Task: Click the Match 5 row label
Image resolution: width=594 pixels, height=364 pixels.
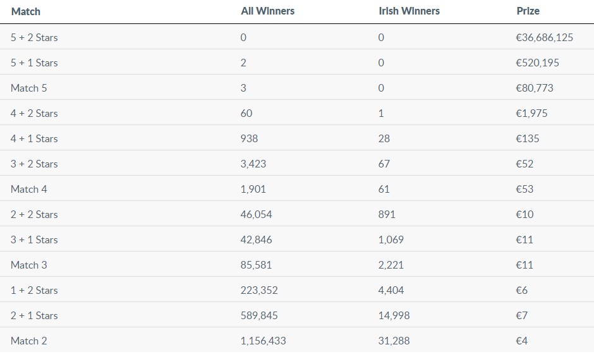Action: point(29,88)
